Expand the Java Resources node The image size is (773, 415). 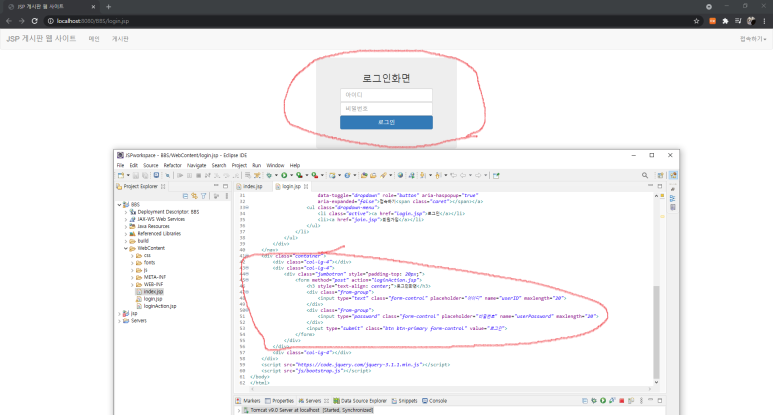[x=126, y=226]
